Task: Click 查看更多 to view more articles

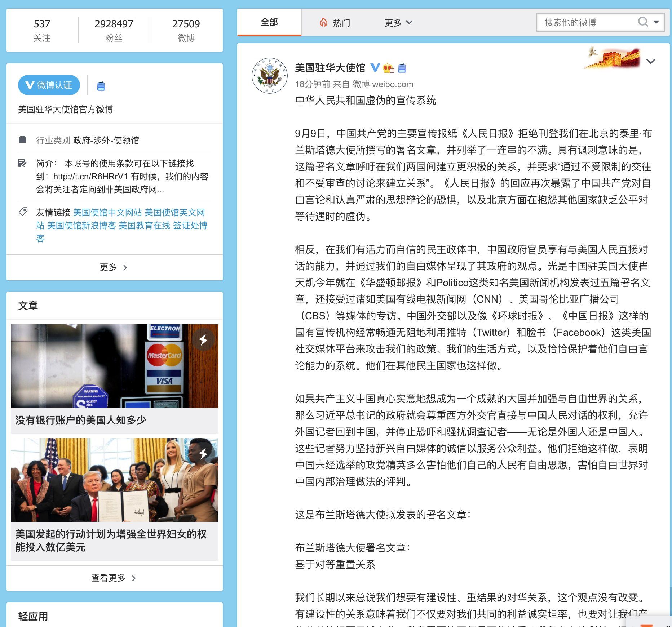Action: 114,578
